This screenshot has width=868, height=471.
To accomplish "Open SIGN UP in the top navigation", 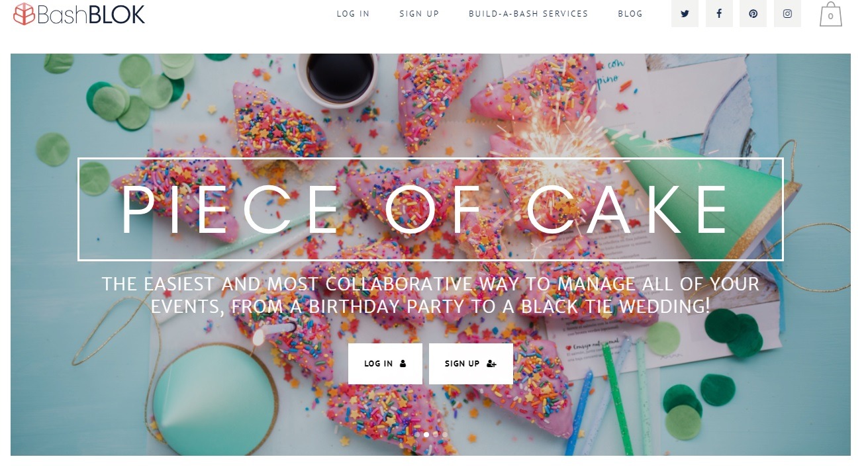I will tap(419, 14).
